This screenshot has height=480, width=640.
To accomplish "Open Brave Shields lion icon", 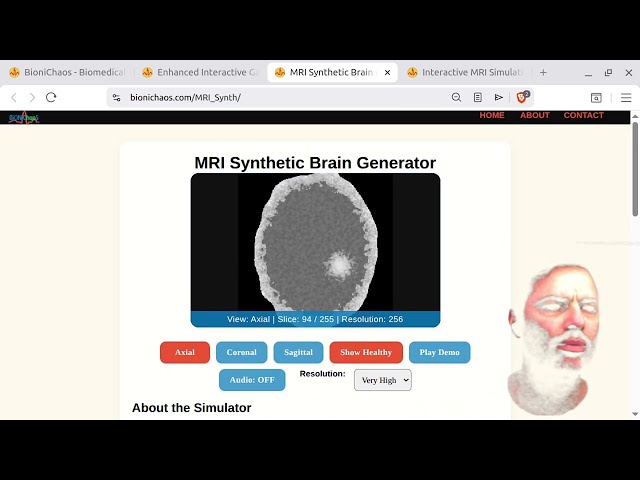I will click(x=522, y=97).
